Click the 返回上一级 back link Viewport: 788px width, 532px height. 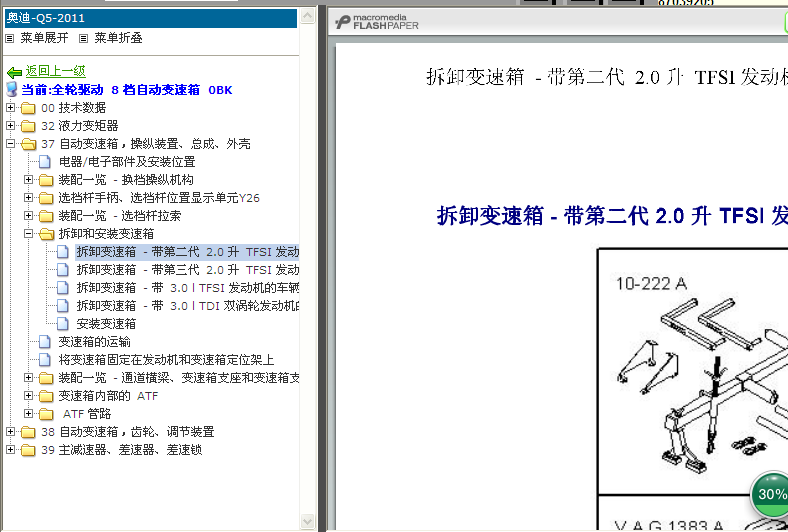[56, 71]
